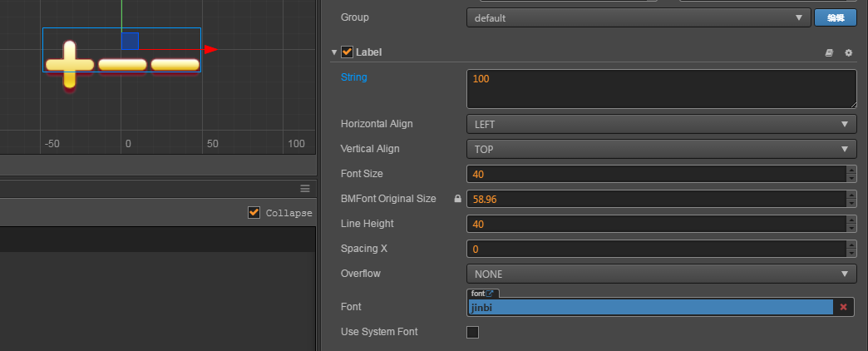Click the red X-axis arrow gizmo
The width and height of the screenshot is (868, 351).
coord(210,49)
